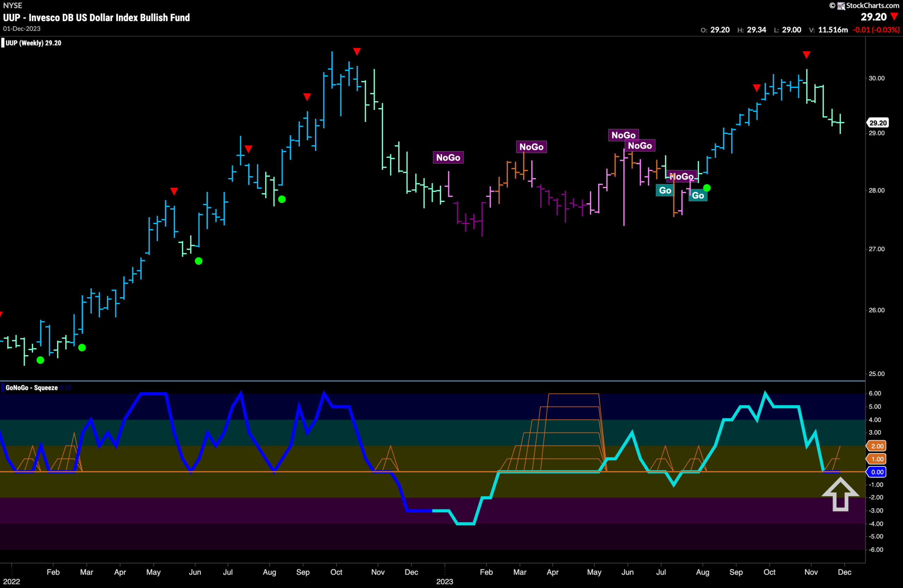Click the orange 1.00 squeeze value tag
The height and width of the screenshot is (588, 903).
[877, 459]
